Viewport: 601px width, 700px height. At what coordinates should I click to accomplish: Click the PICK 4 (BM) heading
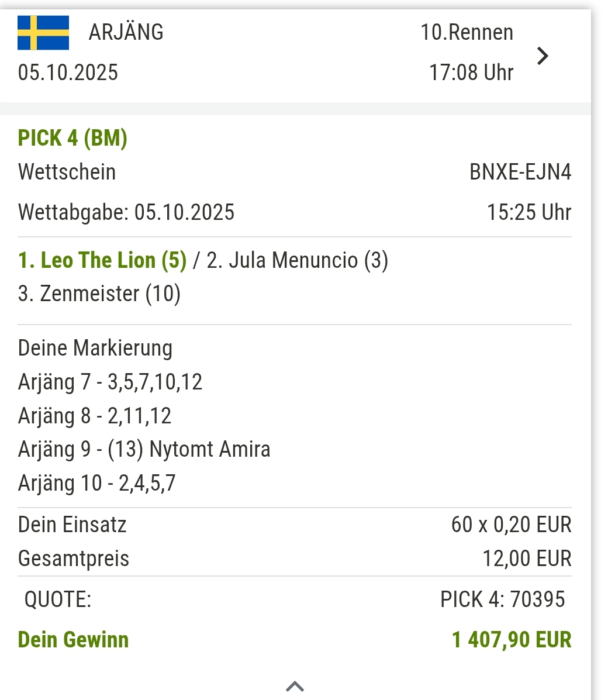72,138
